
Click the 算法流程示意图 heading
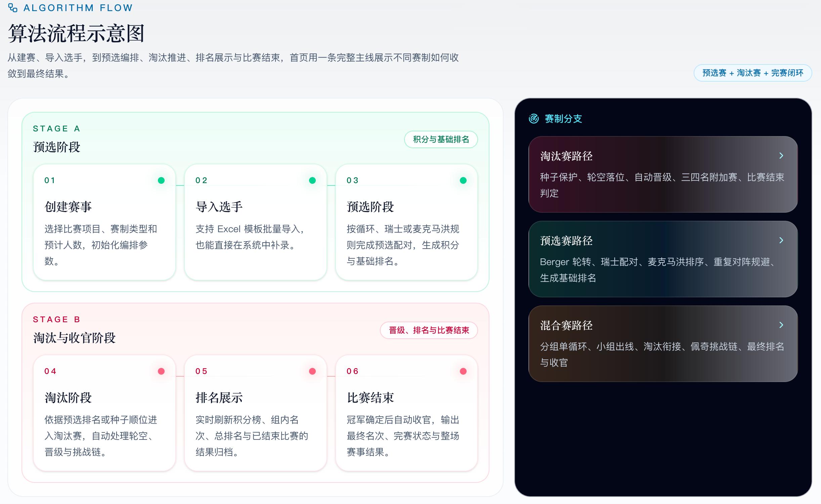76,33
